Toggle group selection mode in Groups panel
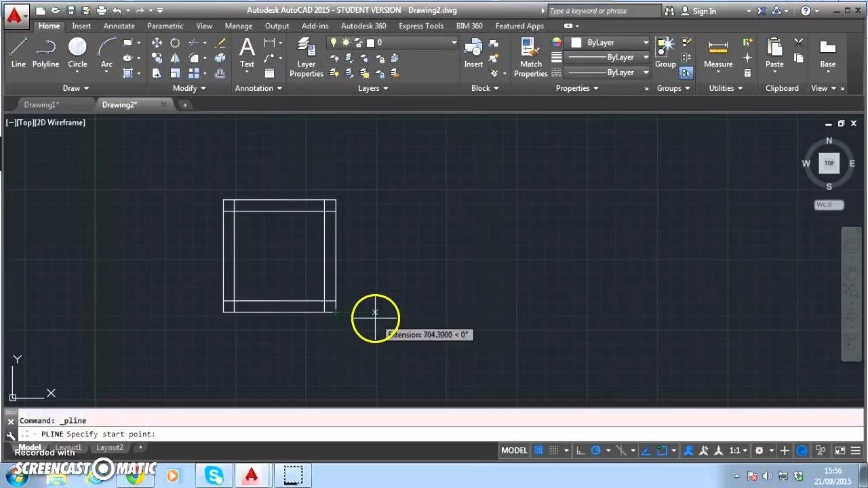The image size is (868, 488). 686,73
